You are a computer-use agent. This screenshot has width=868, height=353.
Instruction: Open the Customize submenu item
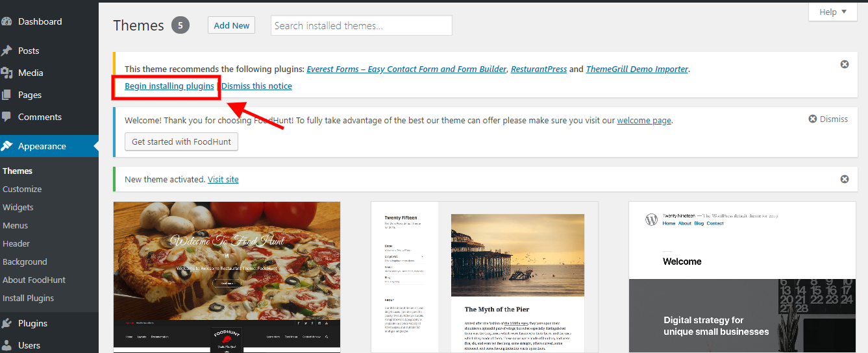coord(22,189)
